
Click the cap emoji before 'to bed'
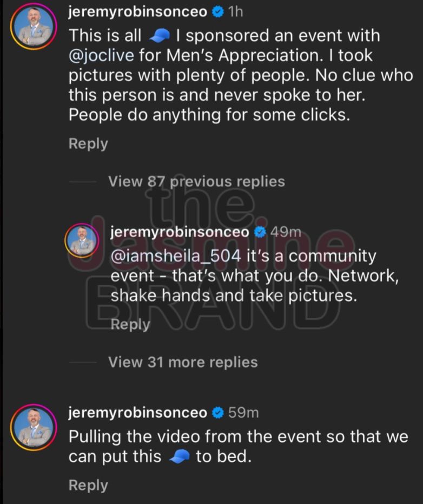click(x=179, y=456)
